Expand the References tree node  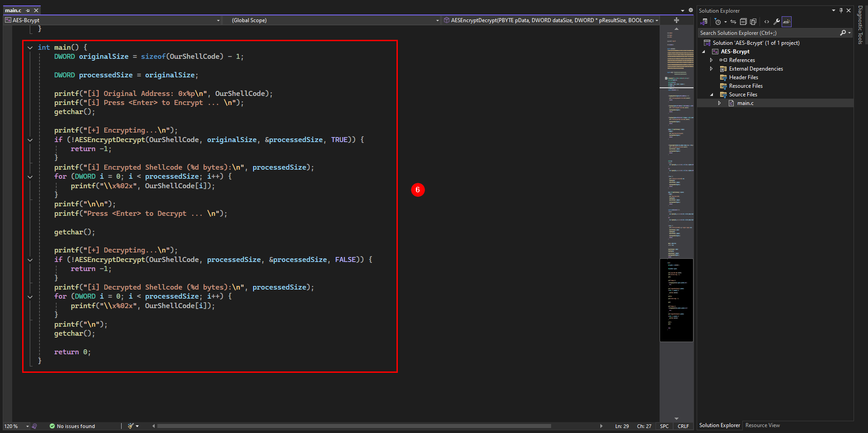(711, 60)
